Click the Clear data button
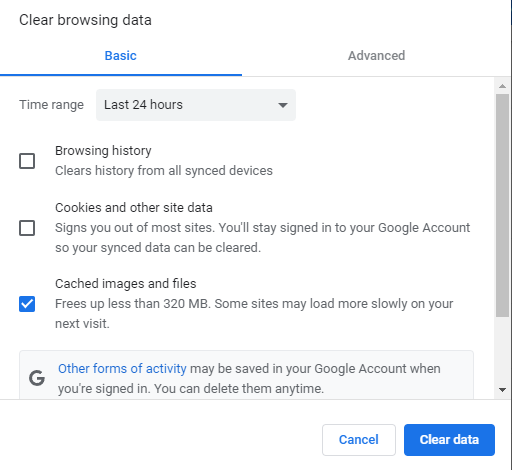This screenshot has width=512, height=470. [449, 440]
